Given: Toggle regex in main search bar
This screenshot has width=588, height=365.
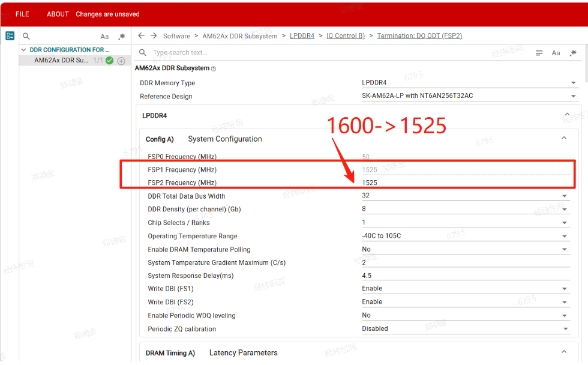Looking at the screenshot, I should [x=573, y=53].
